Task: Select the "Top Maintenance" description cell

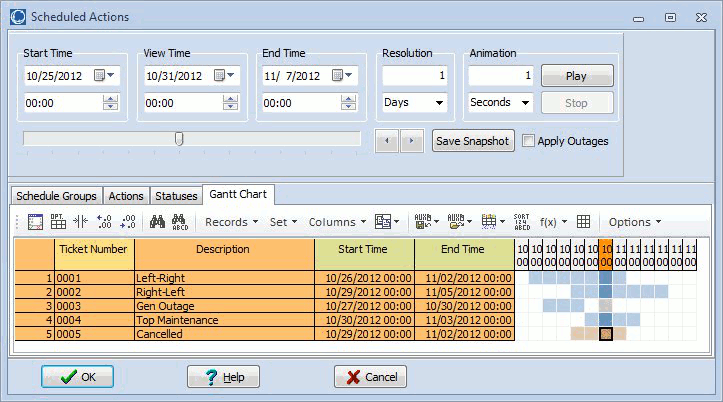Action: [224, 320]
